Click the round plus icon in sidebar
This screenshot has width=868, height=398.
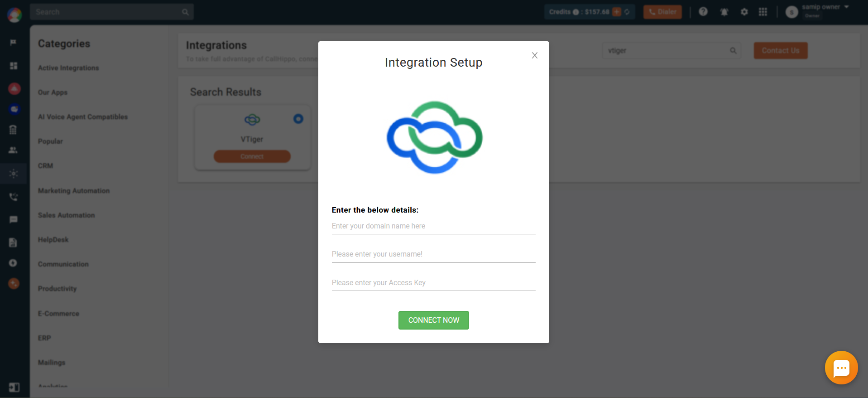point(13,263)
